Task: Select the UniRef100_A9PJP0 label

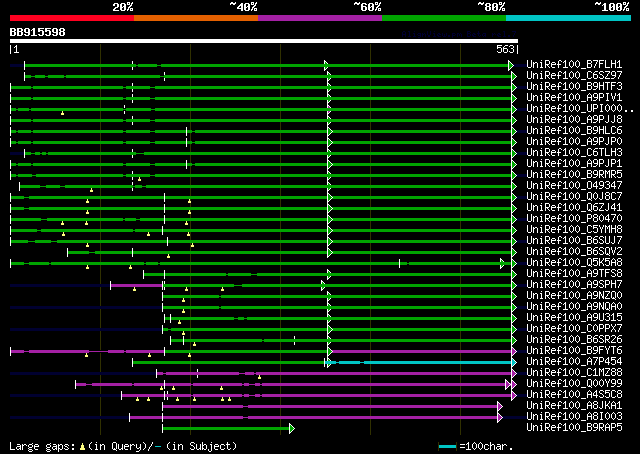Action: pyautogui.click(x=574, y=142)
